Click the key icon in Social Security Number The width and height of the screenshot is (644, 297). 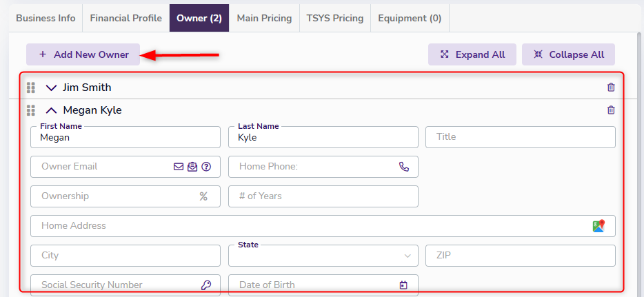tap(205, 285)
